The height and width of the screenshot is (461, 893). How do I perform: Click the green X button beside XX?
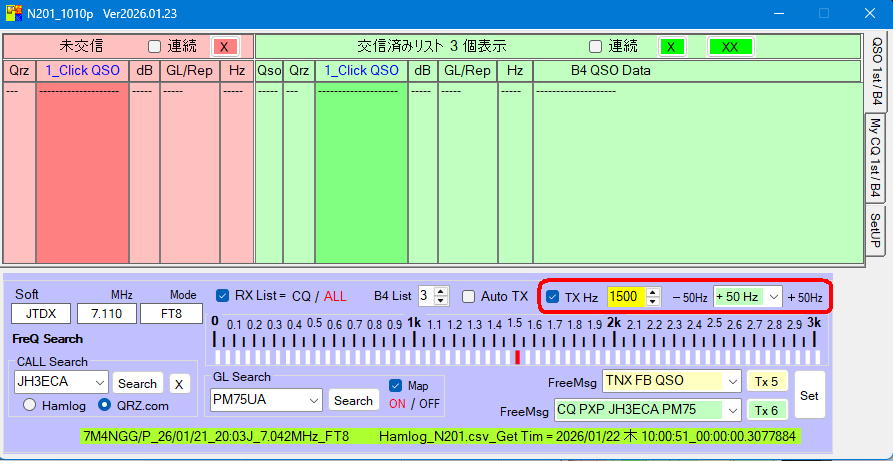[671, 47]
